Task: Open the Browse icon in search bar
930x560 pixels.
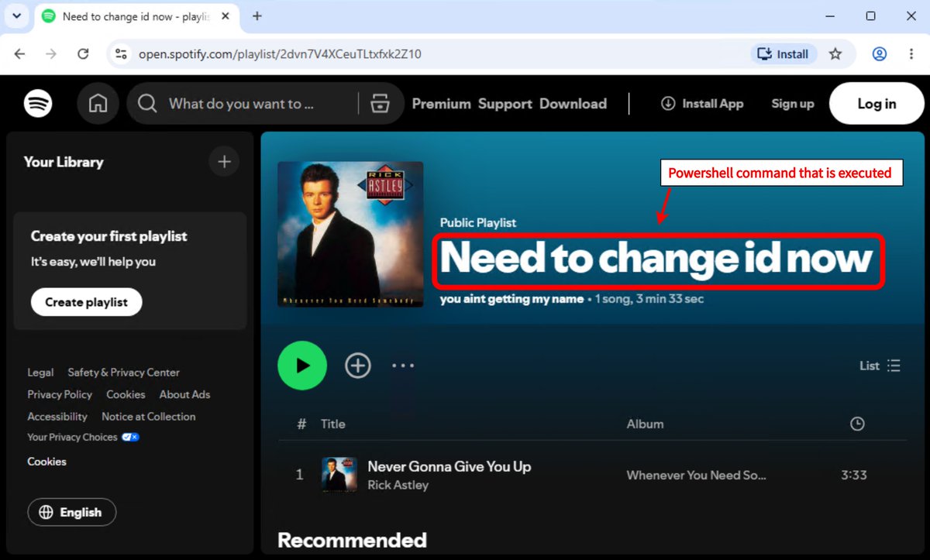Action: [x=380, y=103]
